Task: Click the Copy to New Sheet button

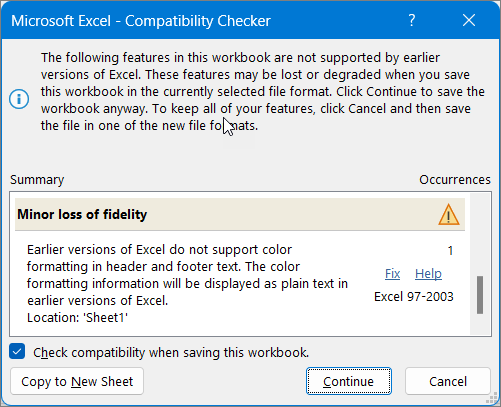Action: [77, 381]
